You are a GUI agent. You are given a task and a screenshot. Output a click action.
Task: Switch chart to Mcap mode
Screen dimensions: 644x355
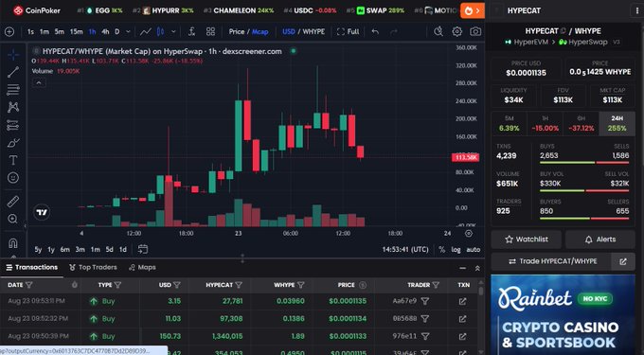[260, 31]
